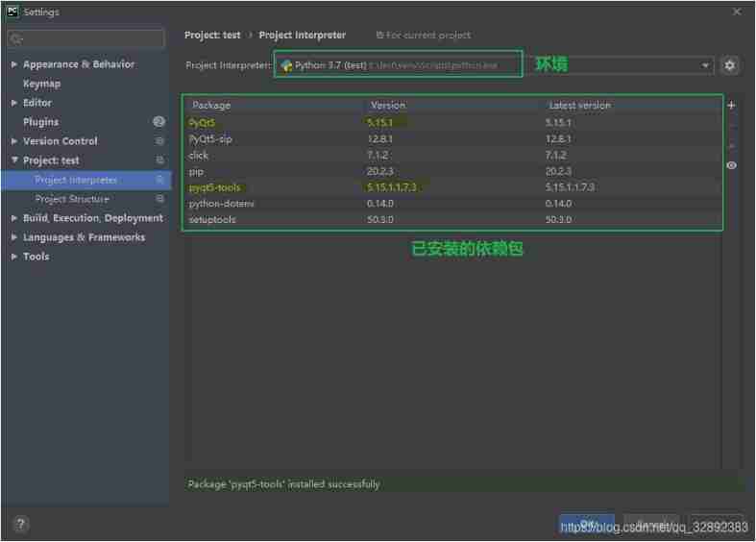This screenshot has width=756, height=542.
Task: Expand the Editor section
Action: pyautogui.click(x=14, y=103)
